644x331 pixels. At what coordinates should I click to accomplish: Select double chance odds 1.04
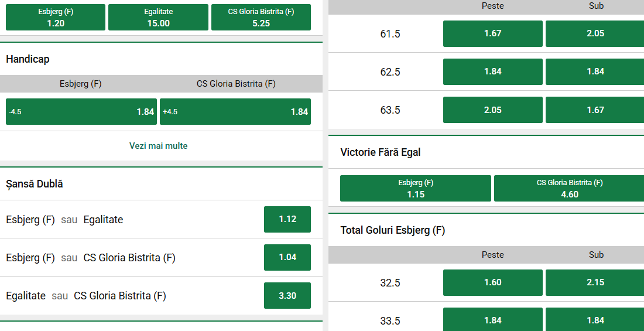click(x=287, y=257)
